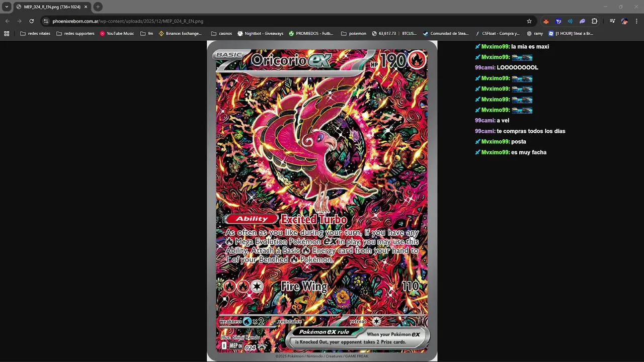Click chat message "posta"

click(518, 142)
